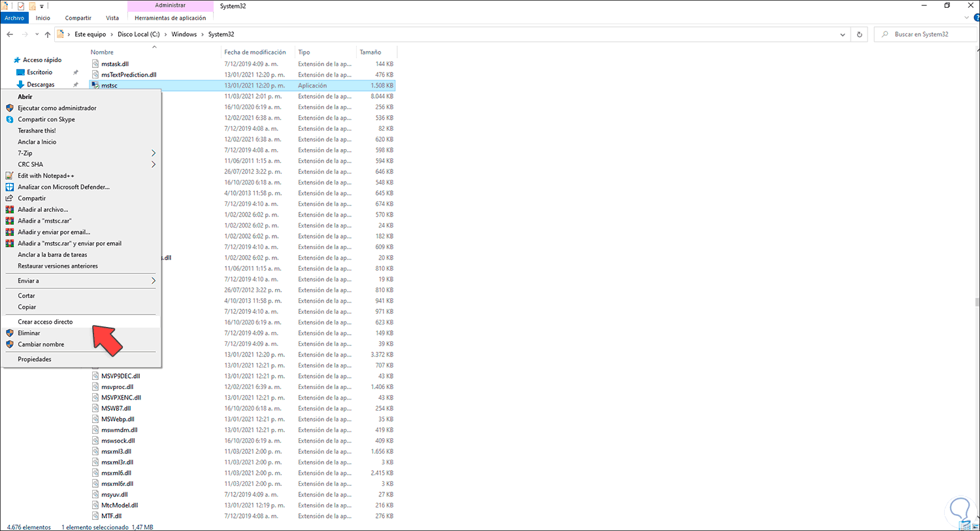The image size is (980, 531).
Task: Choose Crear acceso directo from the context menu
Action: [x=82, y=322]
